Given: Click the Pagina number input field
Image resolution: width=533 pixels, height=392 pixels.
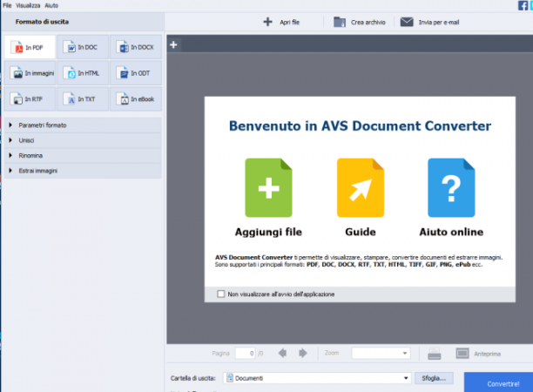Looking at the screenshot, I should pos(245,354).
